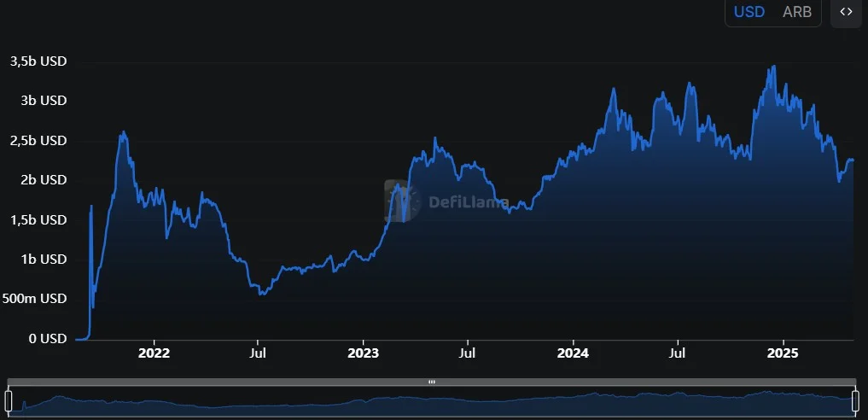
Task: Click the 2,5b USD y-axis label
Action: [38, 141]
